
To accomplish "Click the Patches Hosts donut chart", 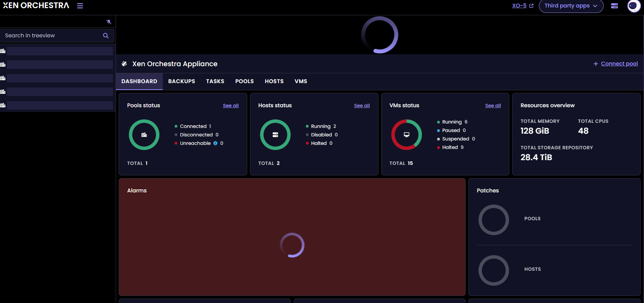I will click(494, 270).
